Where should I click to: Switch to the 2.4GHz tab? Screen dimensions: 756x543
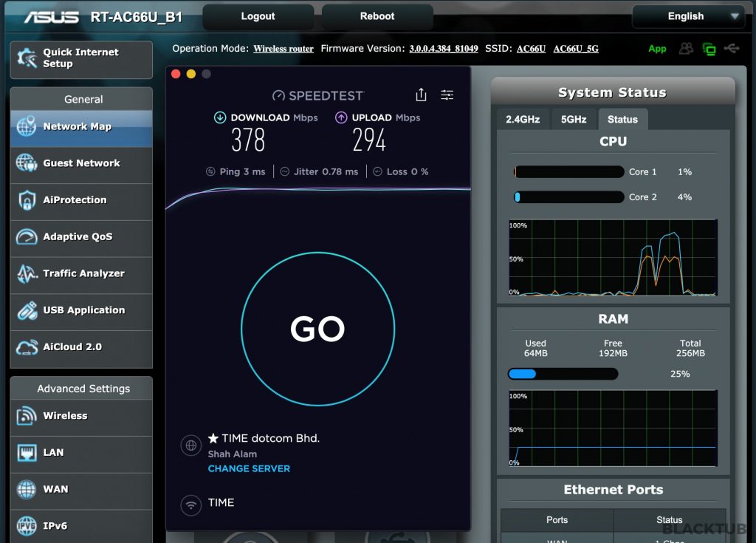pos(523,119)
